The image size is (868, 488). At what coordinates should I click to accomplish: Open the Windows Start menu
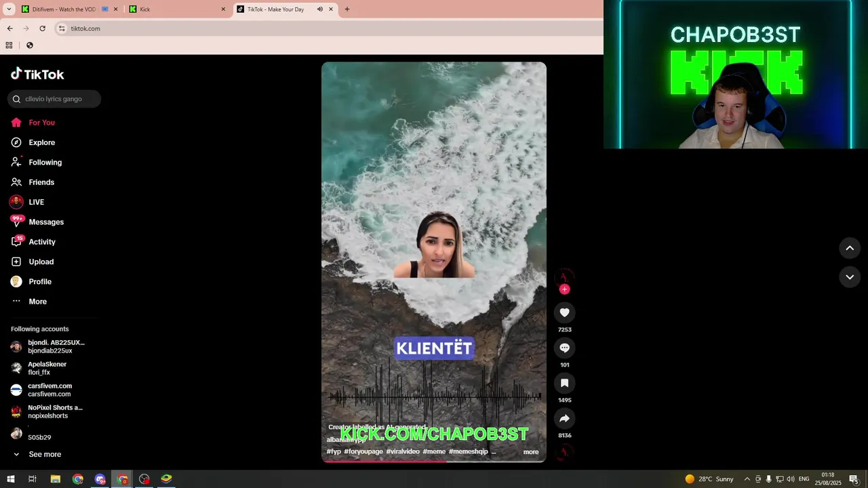click(x=11, y=479)
